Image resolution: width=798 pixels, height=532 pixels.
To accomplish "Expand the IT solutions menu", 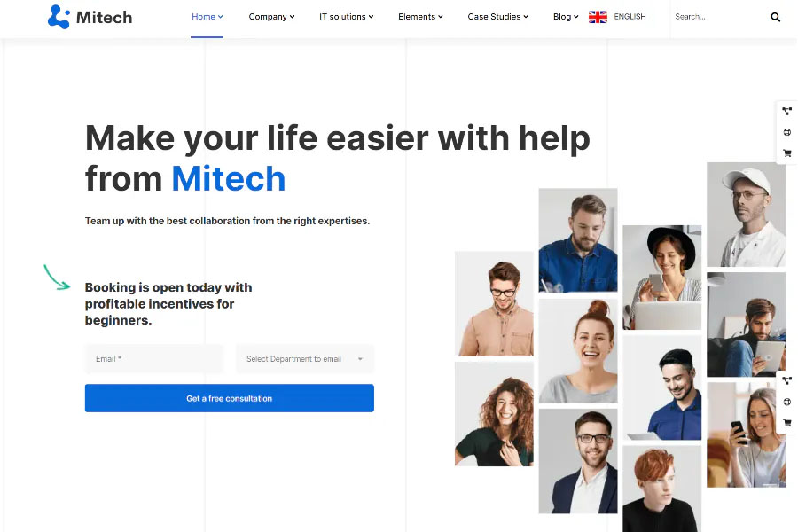I will [346, 17].
